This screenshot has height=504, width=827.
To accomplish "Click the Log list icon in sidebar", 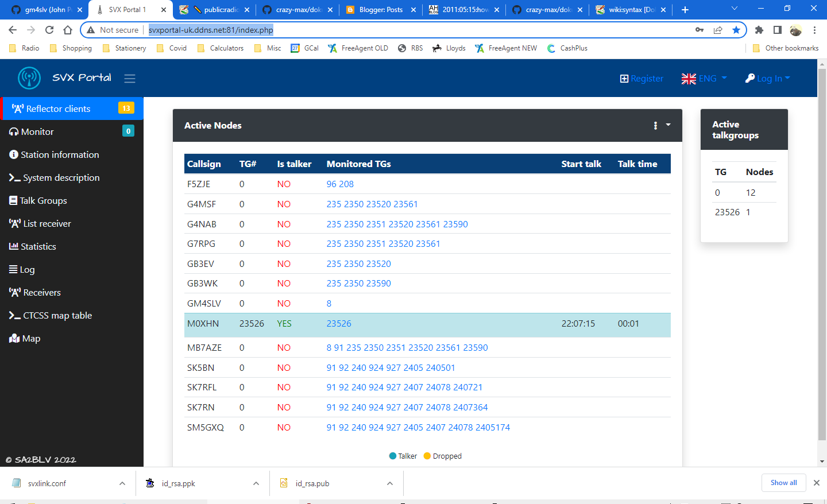I will point(13,269).
